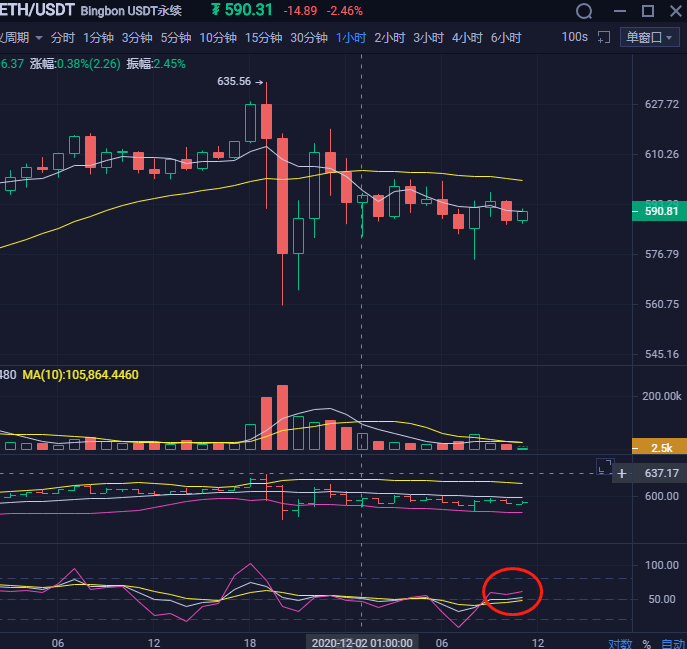The height and width of the screenshot is (649, 687).
Task: Expand the 周期 period dropdown
Action: [22, 38]
